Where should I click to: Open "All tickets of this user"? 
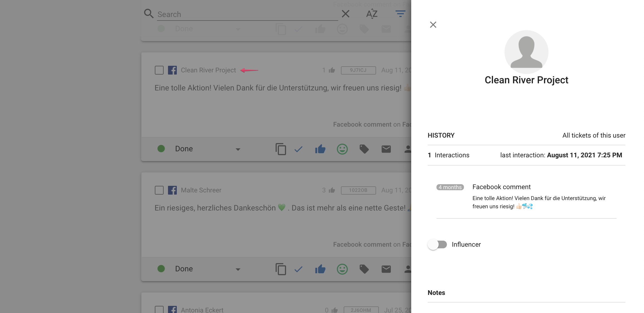pyautogui.click(x=593, y=135)
